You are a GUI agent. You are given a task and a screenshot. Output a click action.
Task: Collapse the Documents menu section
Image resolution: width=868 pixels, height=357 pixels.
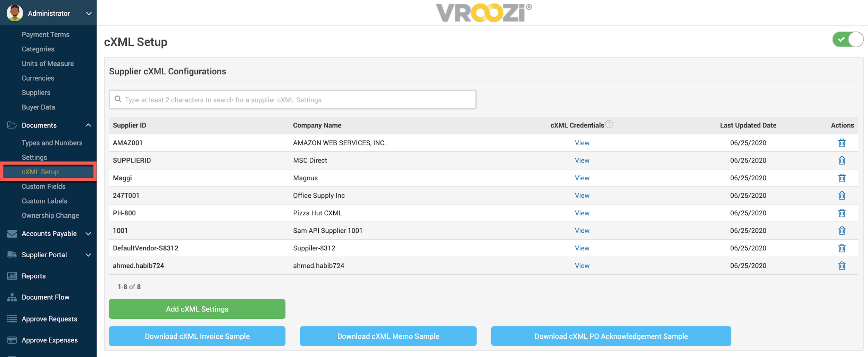pos(89,125)
